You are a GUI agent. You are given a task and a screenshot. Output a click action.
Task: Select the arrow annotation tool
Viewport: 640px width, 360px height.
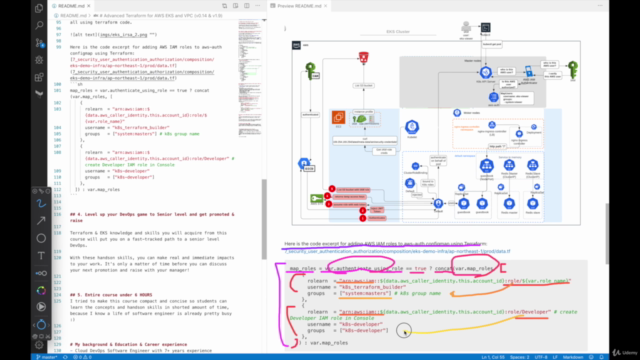tap(41, 221)
